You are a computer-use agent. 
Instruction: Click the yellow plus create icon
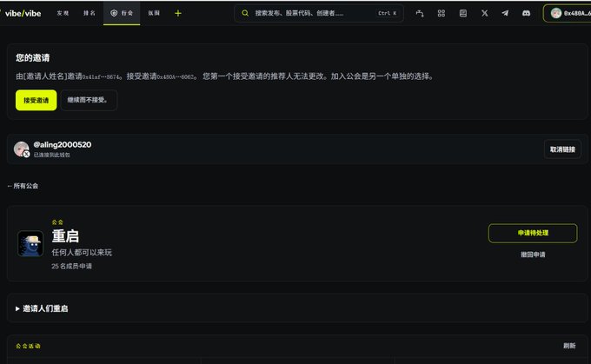[x=178, y=13]
